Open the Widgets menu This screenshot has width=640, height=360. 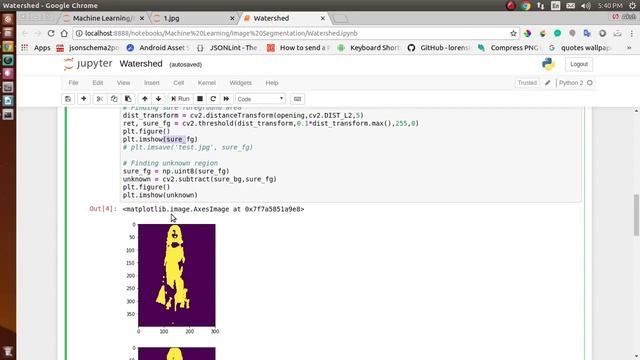click(240, 83)
